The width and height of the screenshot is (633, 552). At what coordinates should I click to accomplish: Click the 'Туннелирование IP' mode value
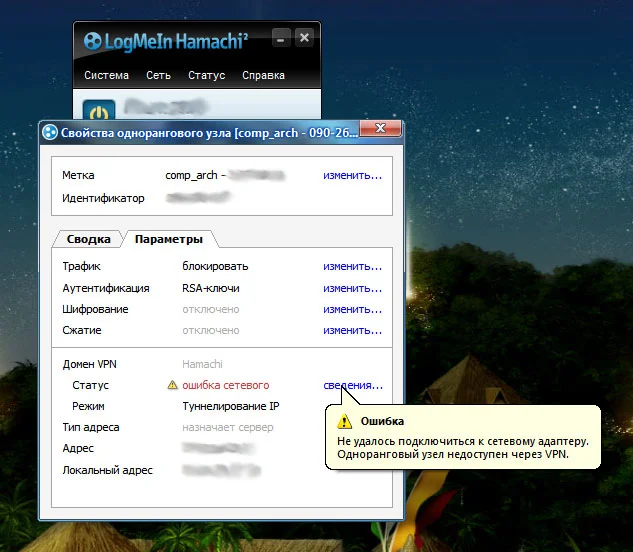[x=231, y=406]
